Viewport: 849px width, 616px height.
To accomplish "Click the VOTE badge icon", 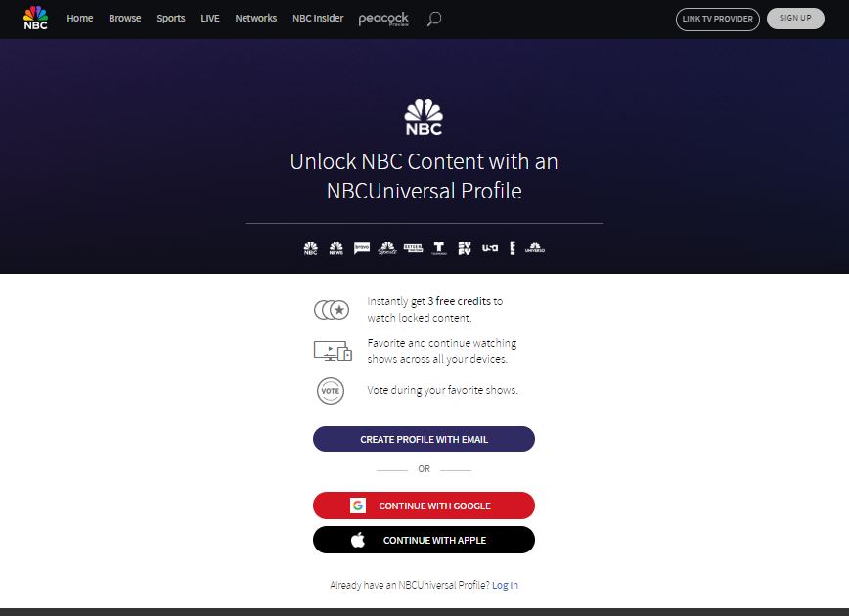I will (x=331, y=389).
